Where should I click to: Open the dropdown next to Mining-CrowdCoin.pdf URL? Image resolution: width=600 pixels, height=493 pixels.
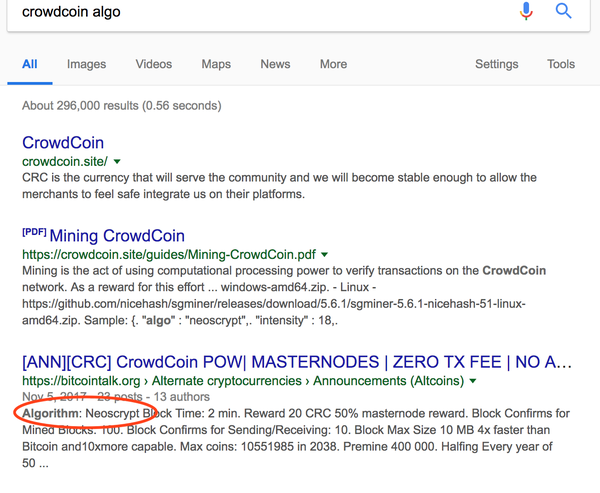pos(324,255)
